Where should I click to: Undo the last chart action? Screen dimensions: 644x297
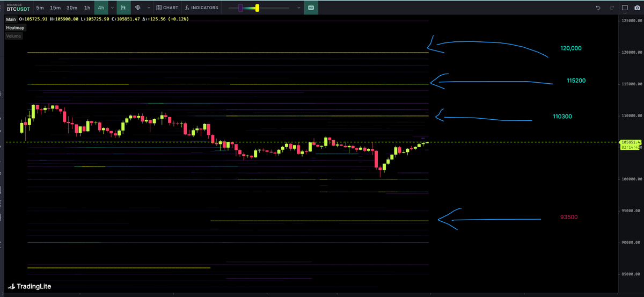point(598,8)
